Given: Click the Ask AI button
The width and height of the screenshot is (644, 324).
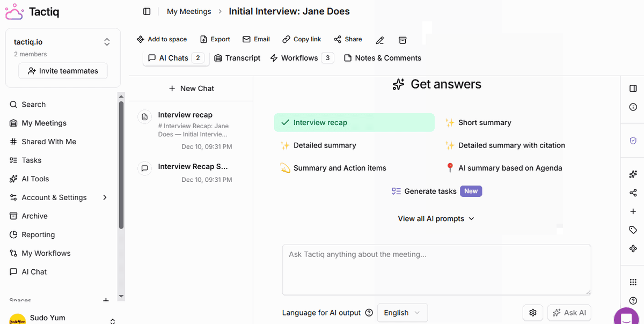Looking at the screenshot, I should (569, 313).
